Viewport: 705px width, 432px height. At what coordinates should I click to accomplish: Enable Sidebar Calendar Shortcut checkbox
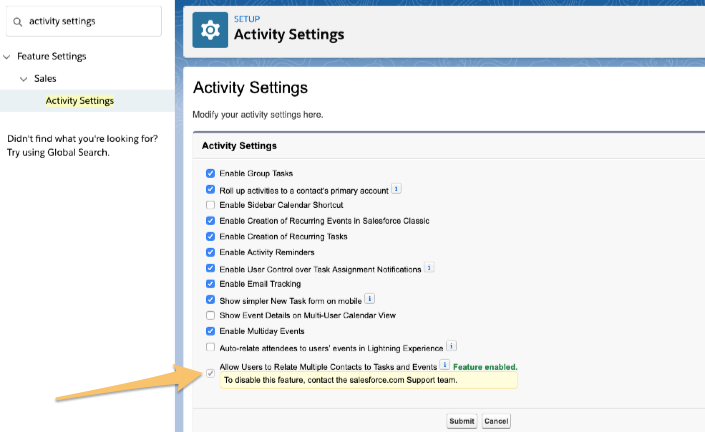(x=210, y=204)
